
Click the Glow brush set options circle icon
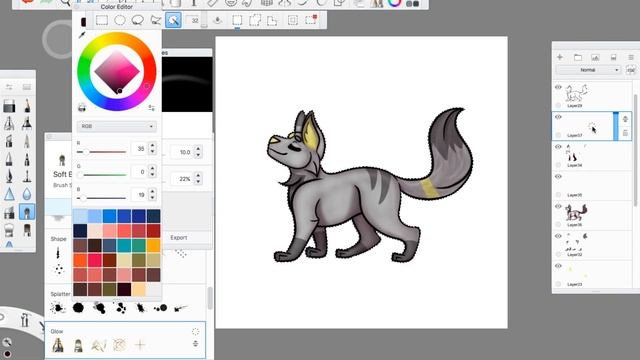pyautogui.click(x=196, y=332)
